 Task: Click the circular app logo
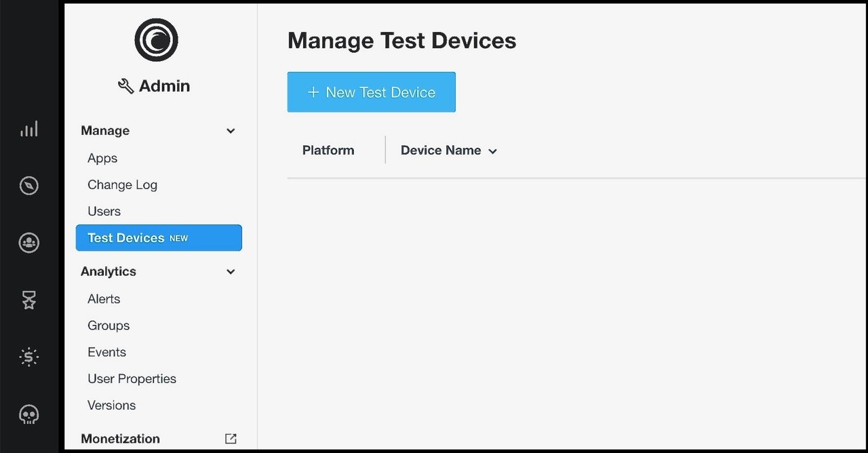(x=156, y=40)
